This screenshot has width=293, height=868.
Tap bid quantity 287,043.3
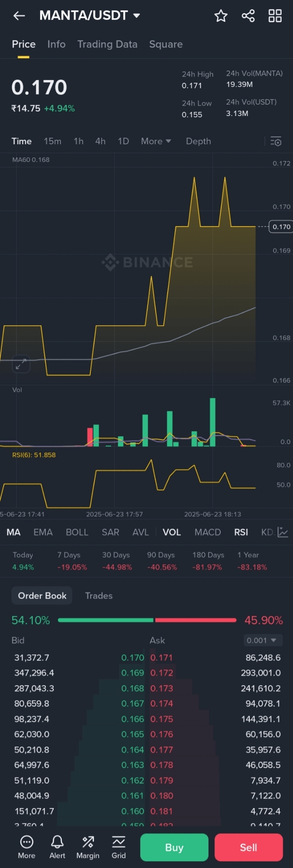coord(34,688)
